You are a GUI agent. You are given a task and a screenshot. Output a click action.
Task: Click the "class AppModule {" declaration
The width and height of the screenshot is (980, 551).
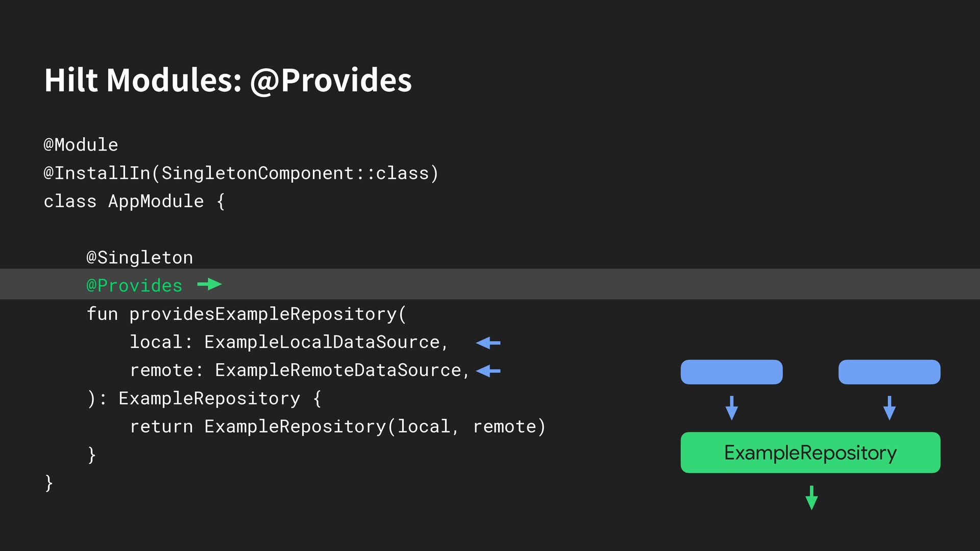pyautogui.click(x=134, y=202)
